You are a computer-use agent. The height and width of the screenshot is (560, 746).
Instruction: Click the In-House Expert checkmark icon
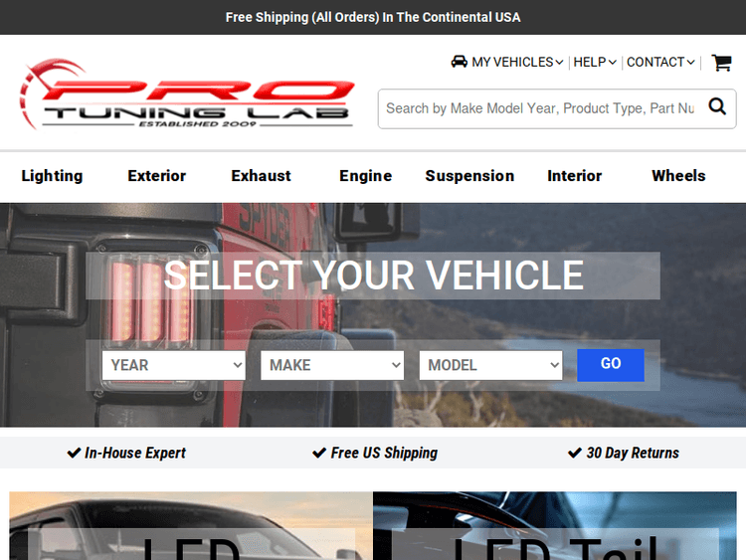pos(74,453)
